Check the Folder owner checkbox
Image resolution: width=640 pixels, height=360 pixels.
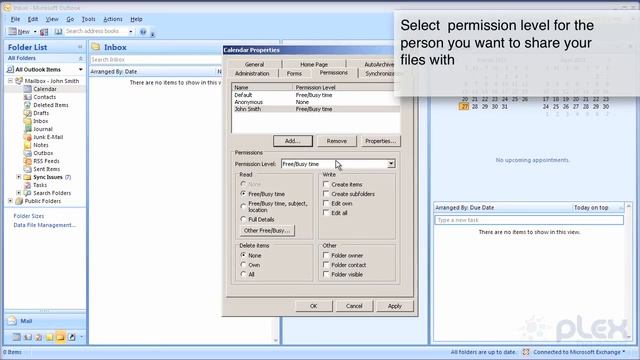[326, 256]
